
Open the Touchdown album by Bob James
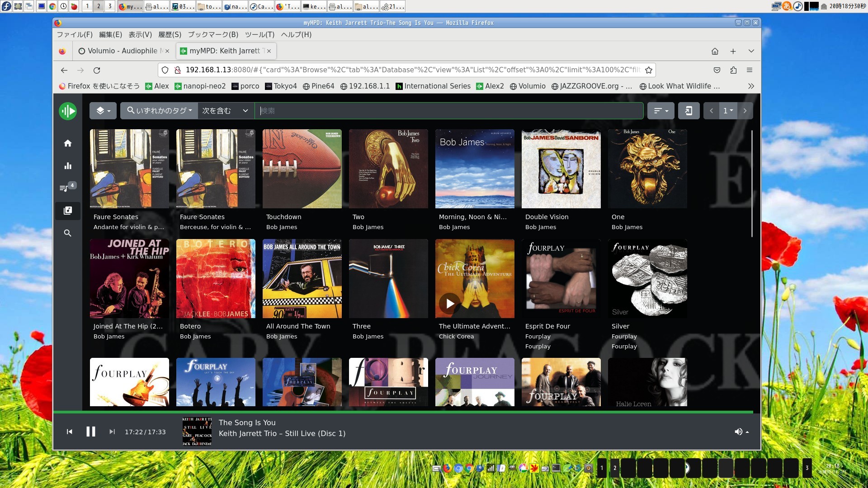[302, 169]
